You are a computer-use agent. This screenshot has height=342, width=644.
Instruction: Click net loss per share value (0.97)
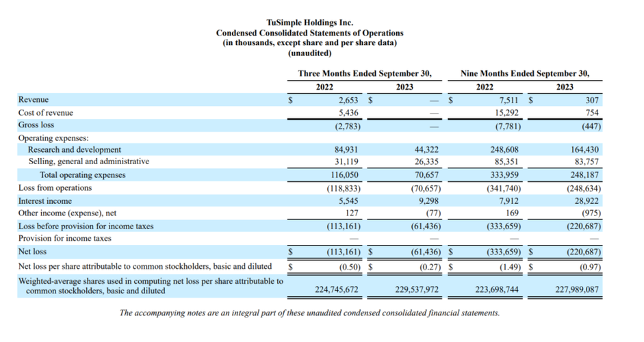(x=590, y=267)
